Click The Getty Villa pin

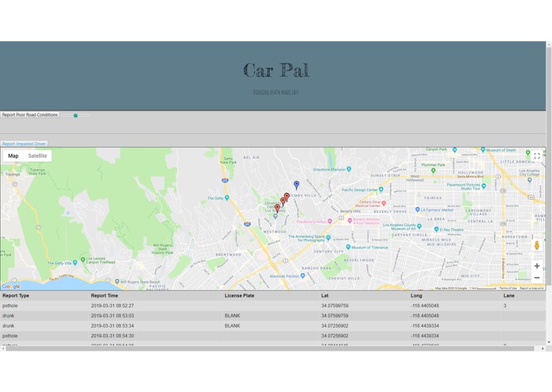[75, 263]
